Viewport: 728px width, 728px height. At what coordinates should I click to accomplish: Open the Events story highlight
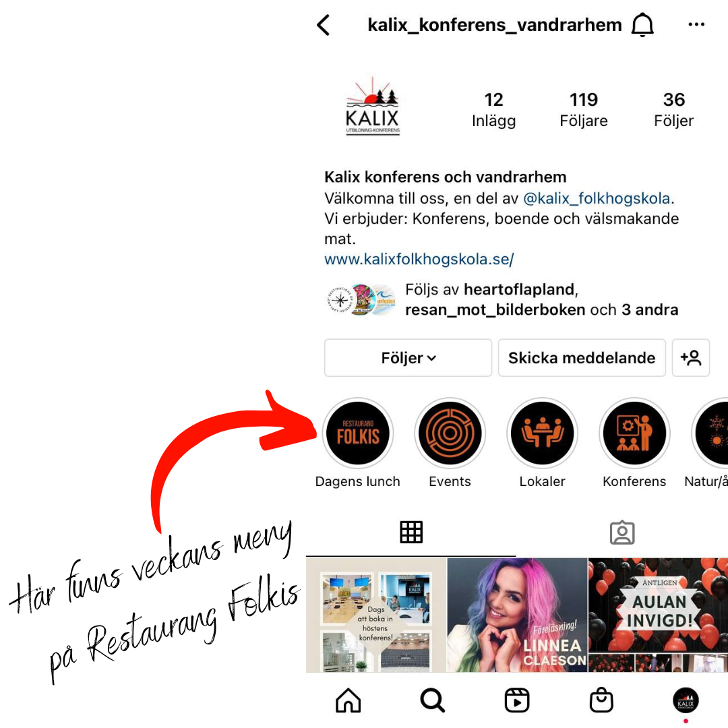point(450,433)
